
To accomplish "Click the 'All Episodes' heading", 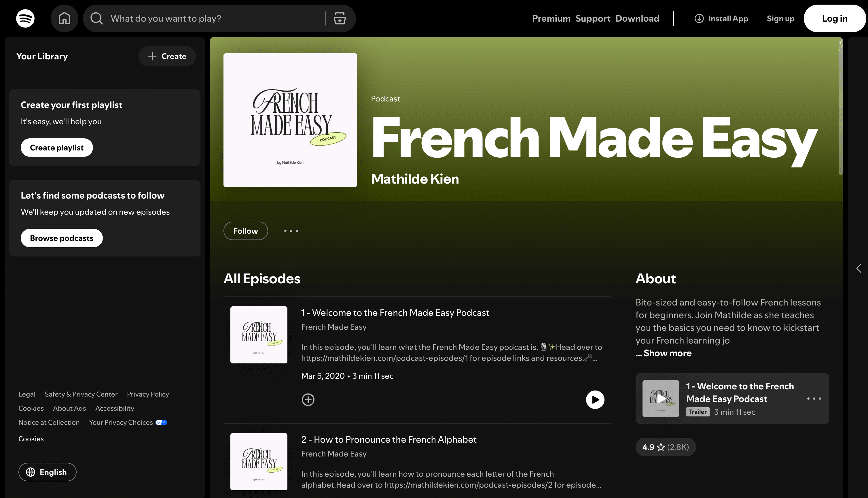I will 262,278.
